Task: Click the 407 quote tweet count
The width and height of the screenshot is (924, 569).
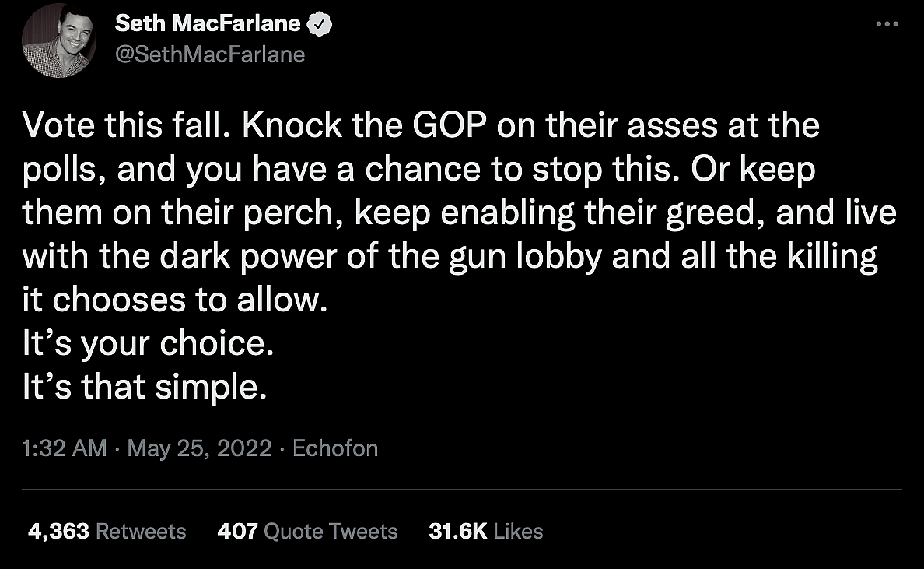Action: [x=237, y=531]
